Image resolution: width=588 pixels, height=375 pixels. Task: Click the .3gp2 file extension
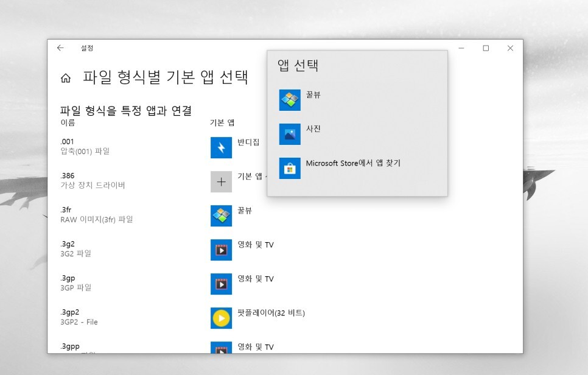[70, 312]
